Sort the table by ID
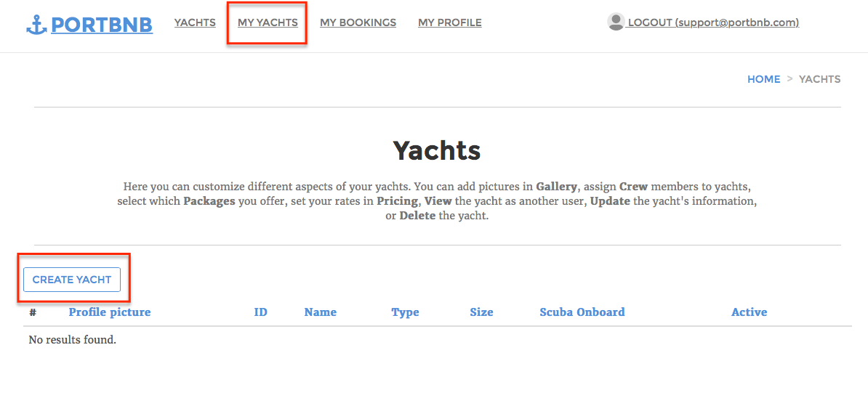The width and height of the screenshot is (868, 398). [261, 312]
